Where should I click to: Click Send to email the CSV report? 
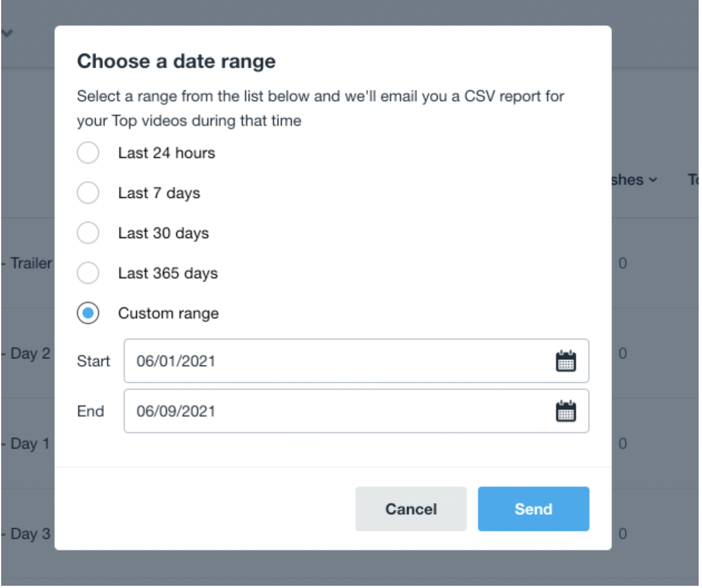533,509
